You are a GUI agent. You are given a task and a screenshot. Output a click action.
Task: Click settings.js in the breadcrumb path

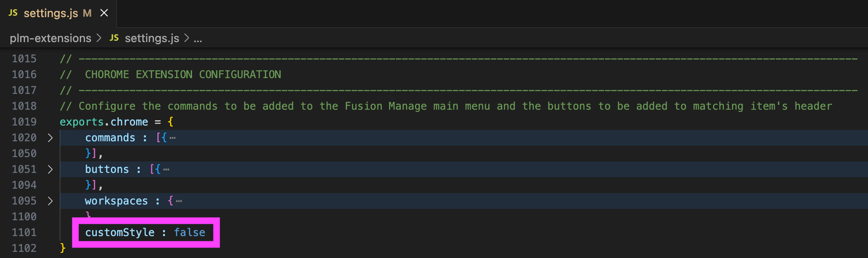[152, 38]
